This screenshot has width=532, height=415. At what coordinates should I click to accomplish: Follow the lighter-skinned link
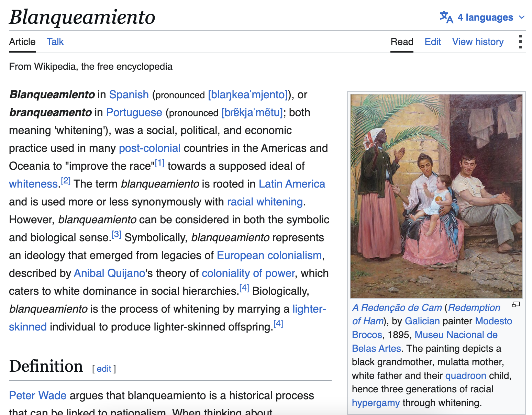click(x=309, y=309)
